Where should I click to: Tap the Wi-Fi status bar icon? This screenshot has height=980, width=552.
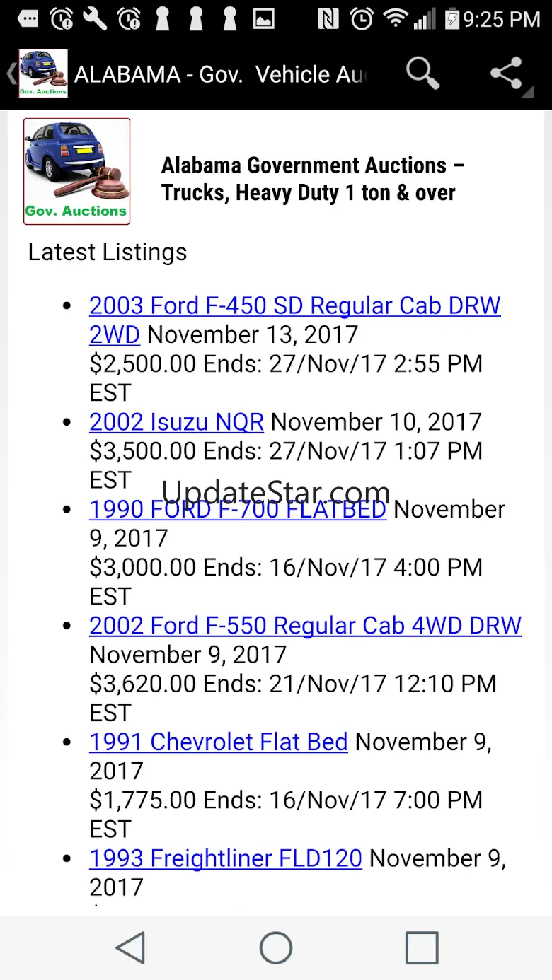point(396,19)
